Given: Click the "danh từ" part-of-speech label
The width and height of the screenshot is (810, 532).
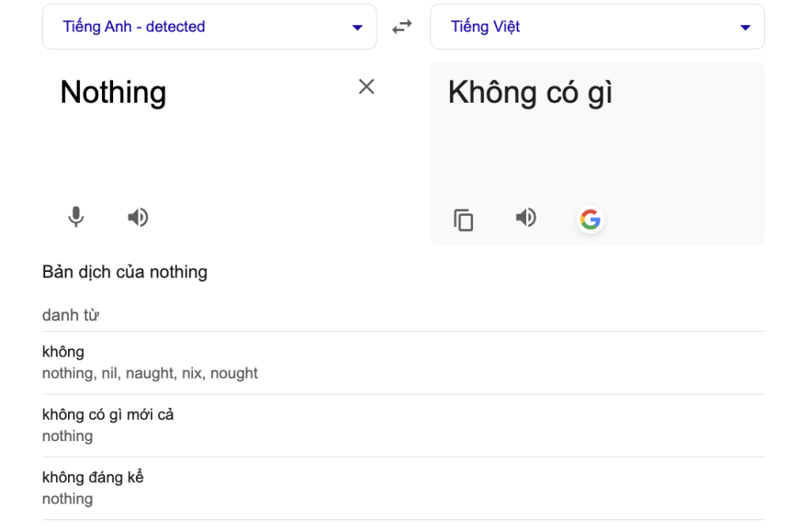Looking at the screenshot, I should click(x=70, y=315).
